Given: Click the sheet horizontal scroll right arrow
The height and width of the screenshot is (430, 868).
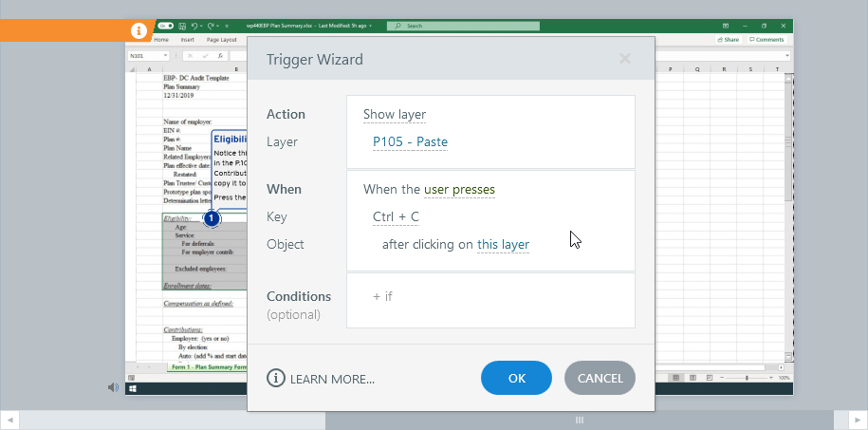Looking at the screenshot, I should pos(781,367).
